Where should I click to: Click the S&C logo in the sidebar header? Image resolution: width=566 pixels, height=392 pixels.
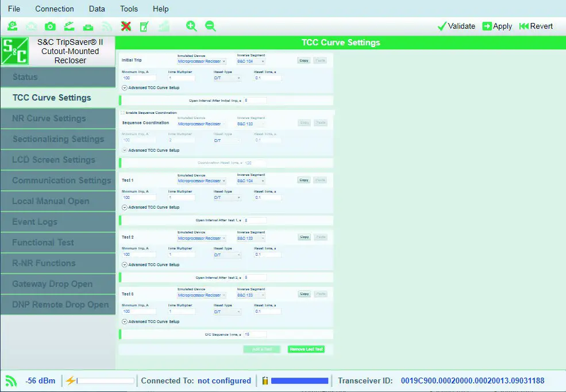click(15, 51)
